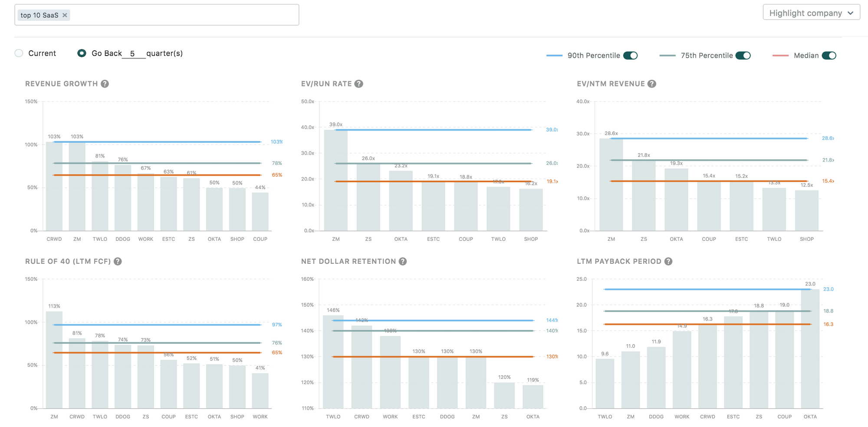The height and width of the screenshot is (427, 868).
Task: Click the 23.0 percentile label in Payback Period
Action: point(829,289)
